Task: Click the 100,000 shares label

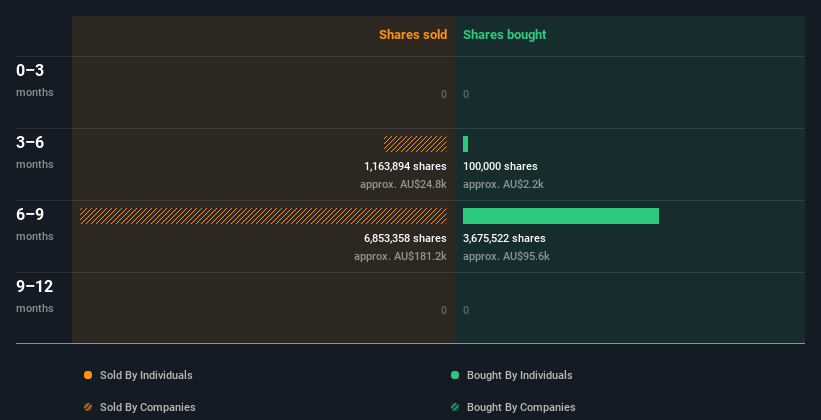Action: 500,166
